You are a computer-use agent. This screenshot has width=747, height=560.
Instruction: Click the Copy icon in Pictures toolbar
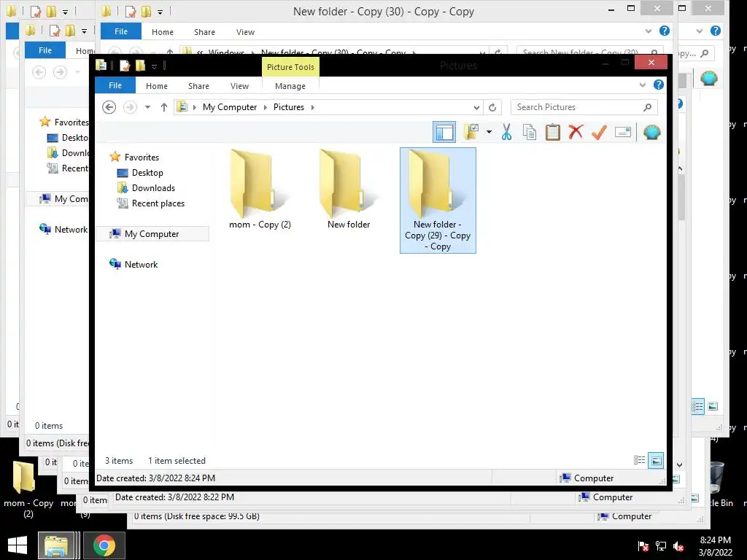[530, 132]
